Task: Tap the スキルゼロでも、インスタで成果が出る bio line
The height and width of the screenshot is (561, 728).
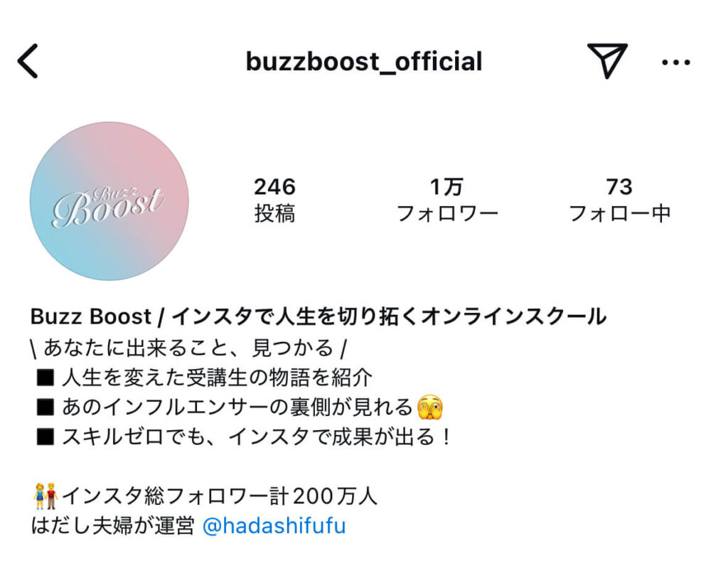Action: click(243, 437)
